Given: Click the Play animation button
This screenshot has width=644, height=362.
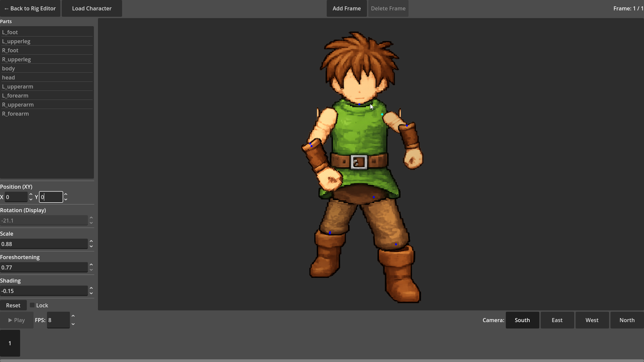Looking at the screenshot, I should click(x=16, y=320).
